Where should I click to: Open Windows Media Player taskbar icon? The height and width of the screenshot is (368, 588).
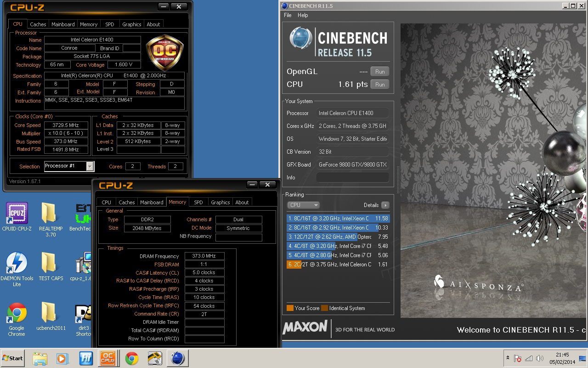pos(62,358)
